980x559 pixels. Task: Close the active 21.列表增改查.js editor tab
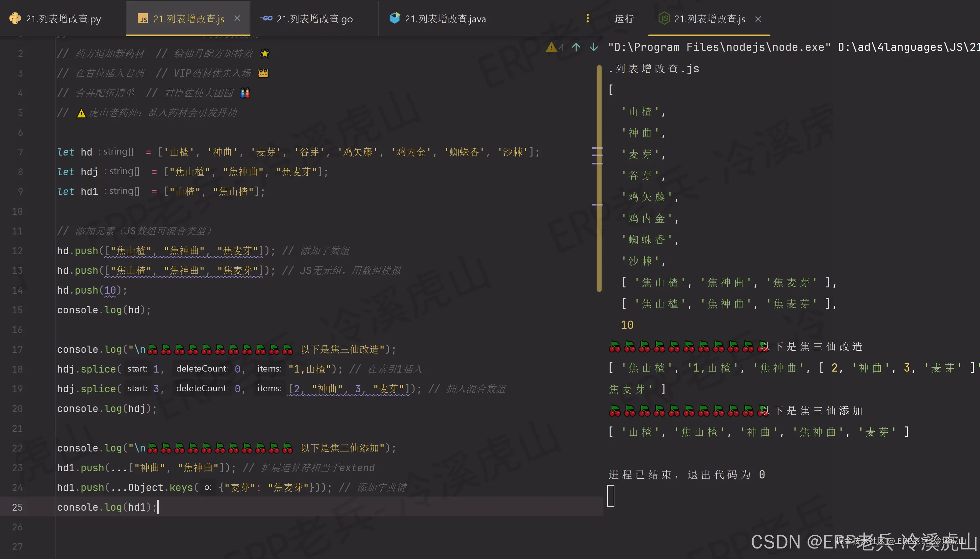point(237,18)
